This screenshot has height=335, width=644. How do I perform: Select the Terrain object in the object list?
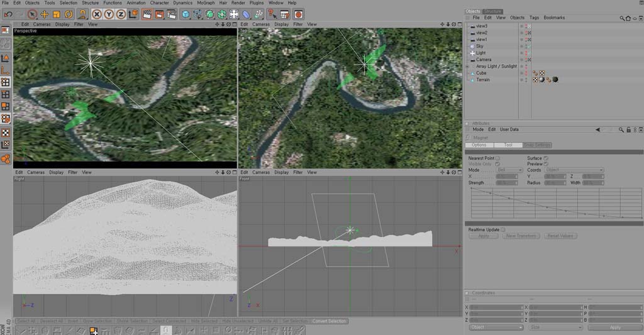[483, 80]
